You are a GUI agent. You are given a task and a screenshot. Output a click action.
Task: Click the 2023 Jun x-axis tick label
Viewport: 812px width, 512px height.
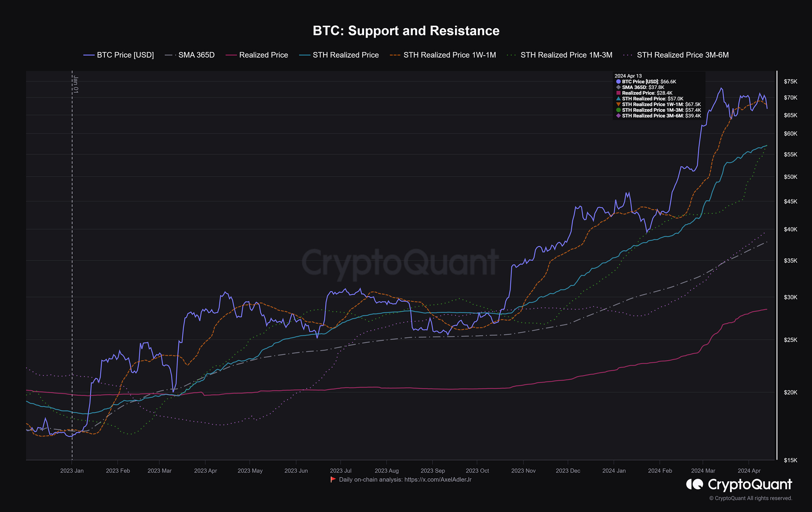tap(296, 471)
